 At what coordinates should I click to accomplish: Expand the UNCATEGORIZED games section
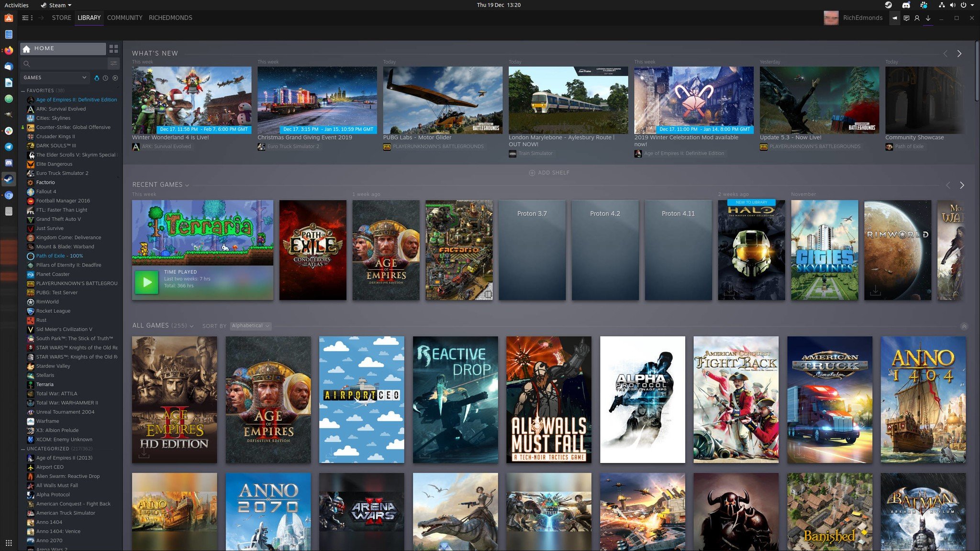click(x=23, y=449)
